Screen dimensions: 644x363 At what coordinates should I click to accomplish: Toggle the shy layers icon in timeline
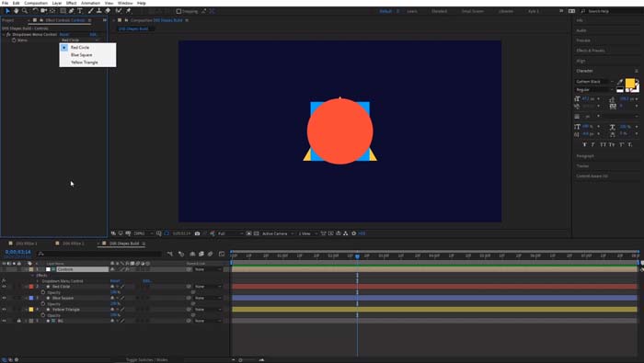[192, 254]
